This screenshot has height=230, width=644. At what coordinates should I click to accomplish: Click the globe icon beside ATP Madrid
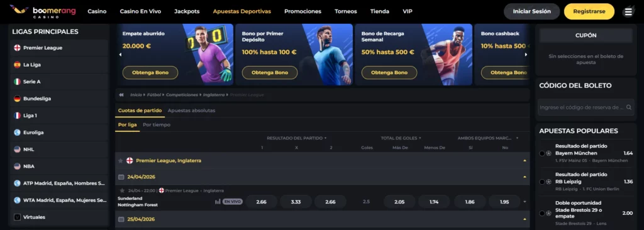[x=17, y=183]
